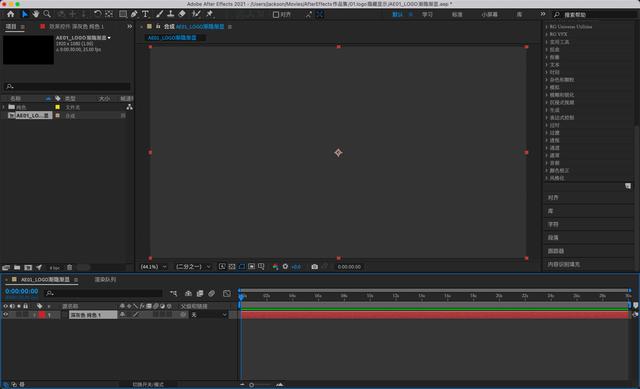Screen dimensions: 640x389
Task: Enable the Snapping checkbox in toolbar
Action: point(276,15)
